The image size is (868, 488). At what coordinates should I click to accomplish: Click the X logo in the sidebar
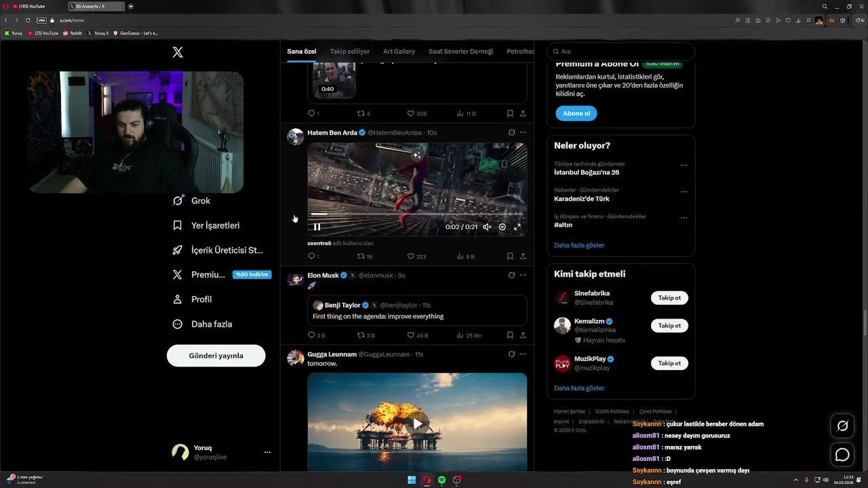click(178, 52)
